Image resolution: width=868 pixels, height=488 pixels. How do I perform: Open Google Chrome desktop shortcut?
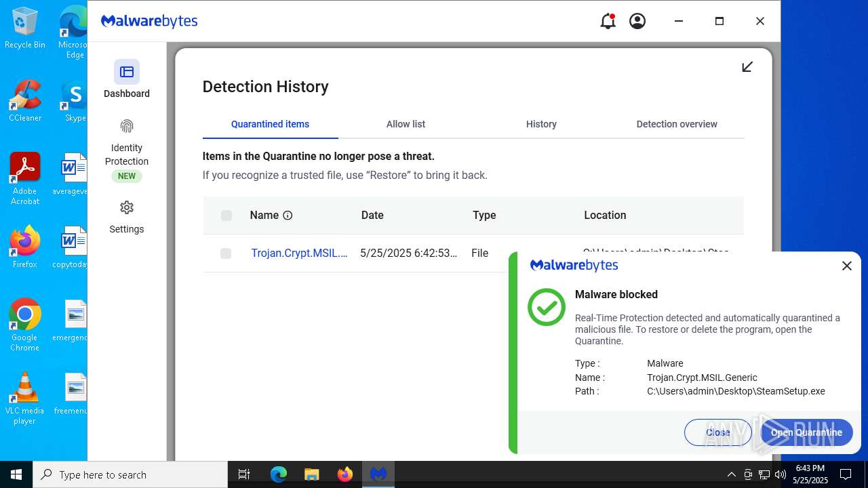tap(25, 325)
